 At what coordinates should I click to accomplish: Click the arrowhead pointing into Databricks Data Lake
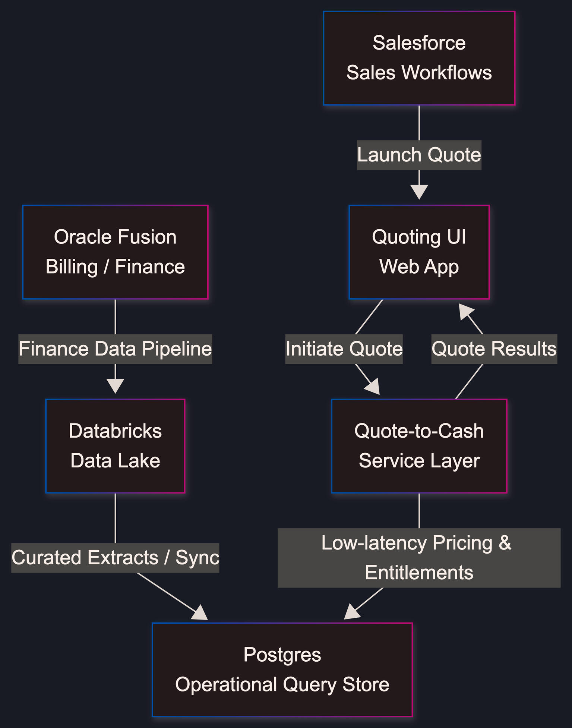tap(115, 386)
